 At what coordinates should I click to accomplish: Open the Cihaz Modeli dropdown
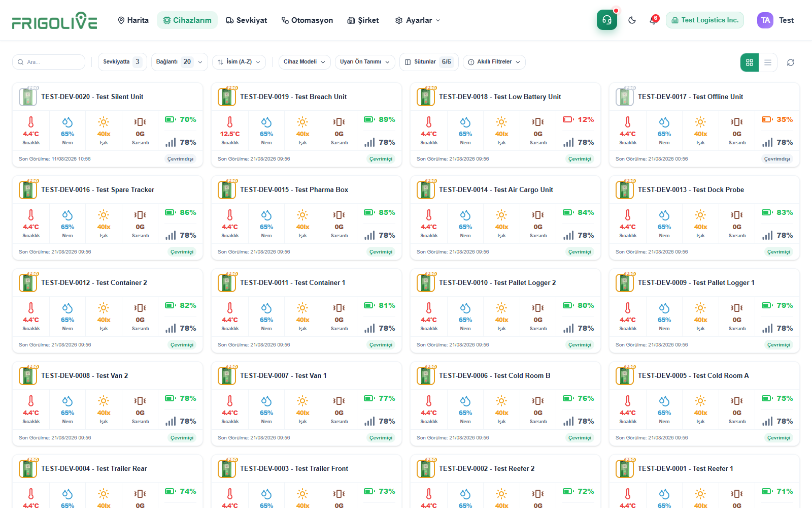pyautogui.click(x=304, y=62)
